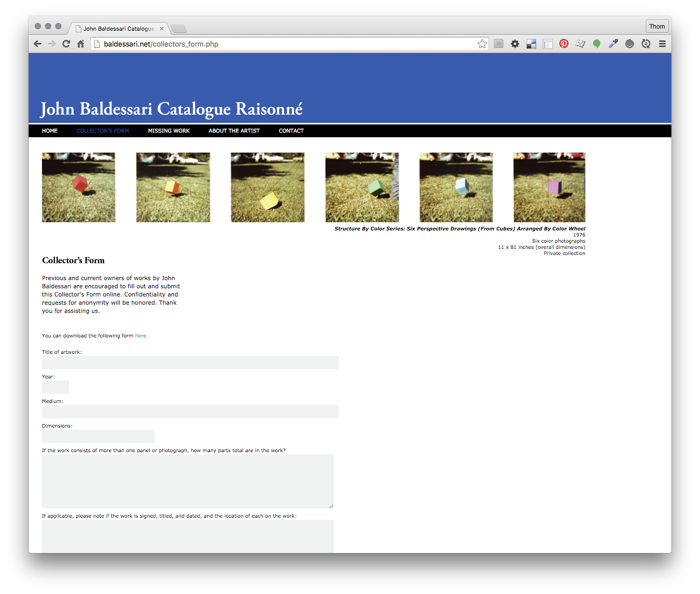The image size is (700, 594).
Task: Focus the Year input field
Action: [x=55, y=387]
